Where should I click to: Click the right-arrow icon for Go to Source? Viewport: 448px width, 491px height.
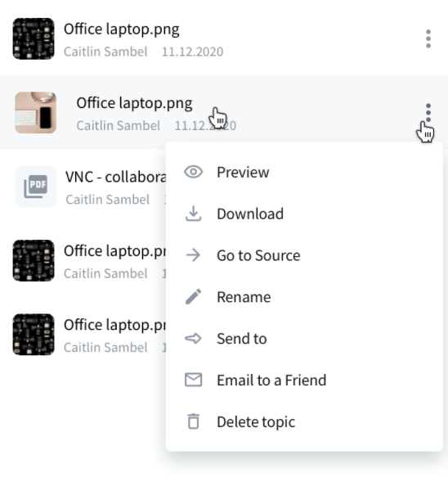193,255
